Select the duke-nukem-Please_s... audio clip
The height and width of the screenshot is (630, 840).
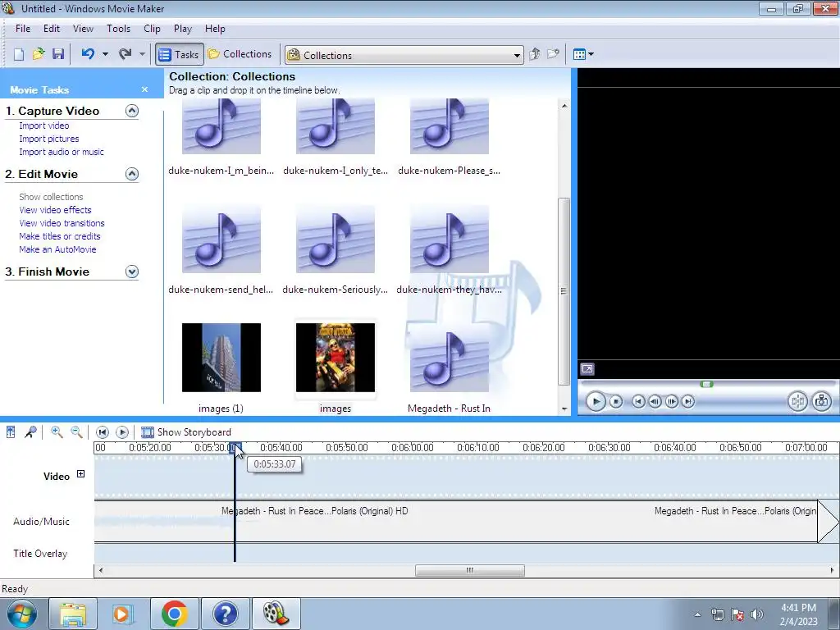point(450,126)
